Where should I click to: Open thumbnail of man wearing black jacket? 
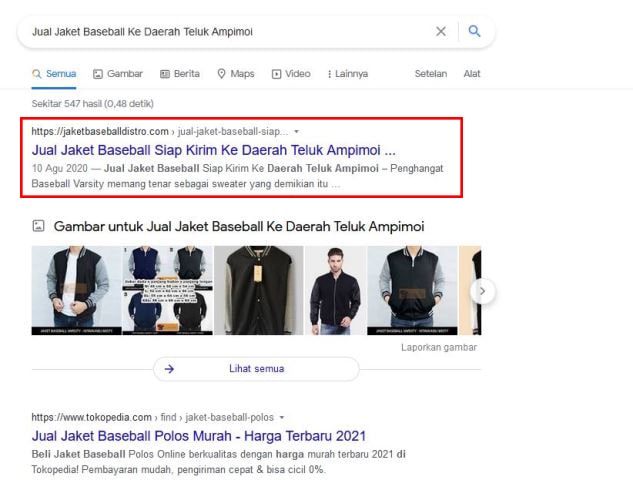(x=333, y=291)
